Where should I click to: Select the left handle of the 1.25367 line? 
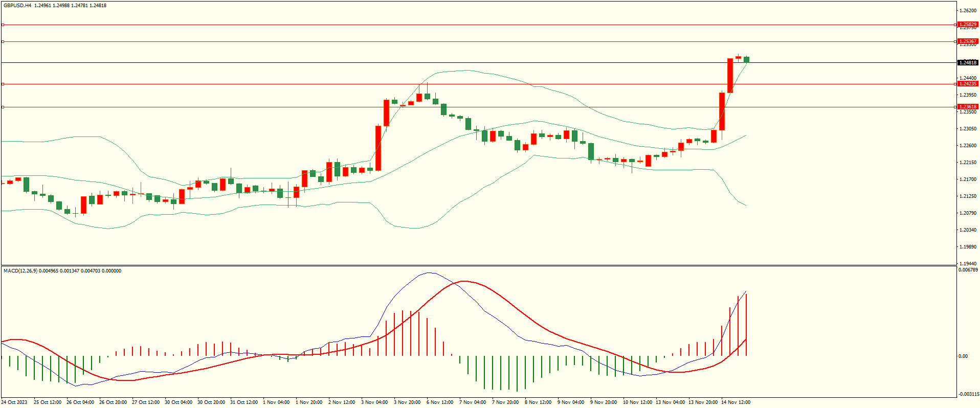tap(3, 41)
